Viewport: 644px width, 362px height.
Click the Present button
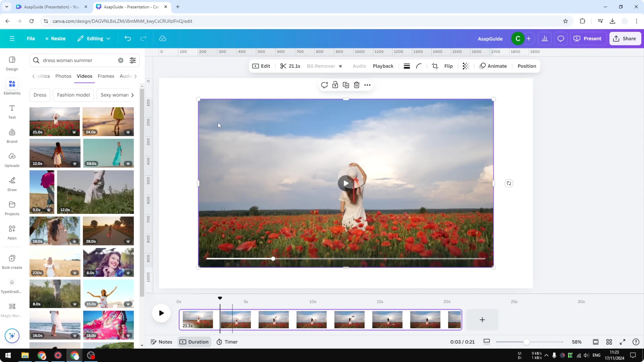tap(588, 38)
